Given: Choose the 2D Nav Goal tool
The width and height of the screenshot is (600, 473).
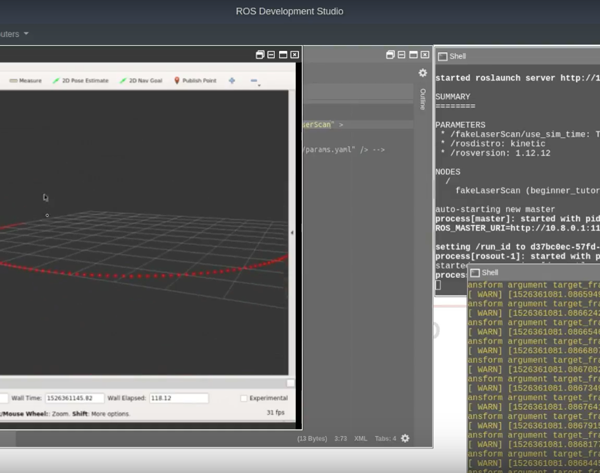Looking at the screenshot, I should [141, 80].
